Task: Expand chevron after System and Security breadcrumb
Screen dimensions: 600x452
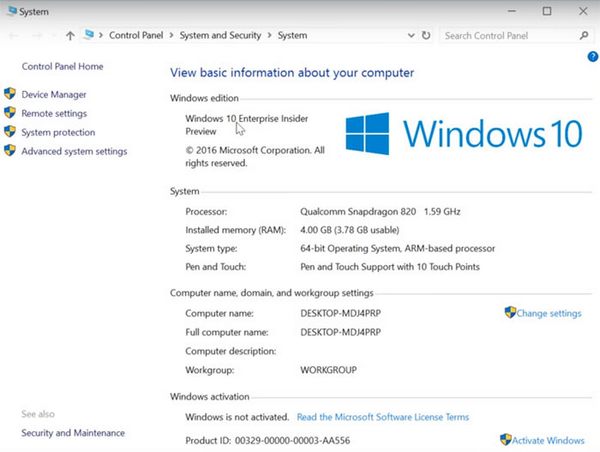Action: (269, 35)
